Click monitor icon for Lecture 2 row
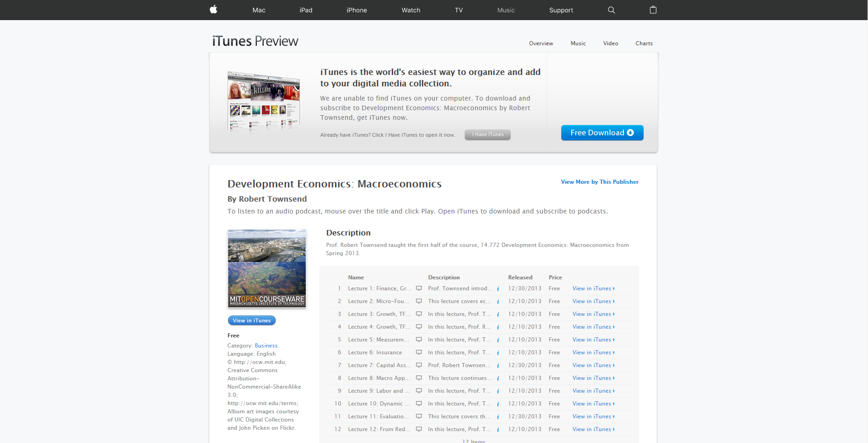868x443 pixels. 419,301
